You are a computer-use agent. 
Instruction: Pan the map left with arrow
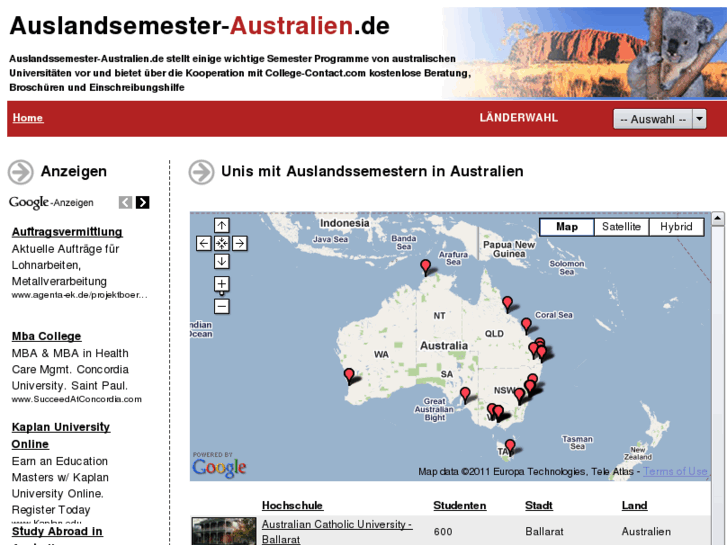tap(204, 244)
